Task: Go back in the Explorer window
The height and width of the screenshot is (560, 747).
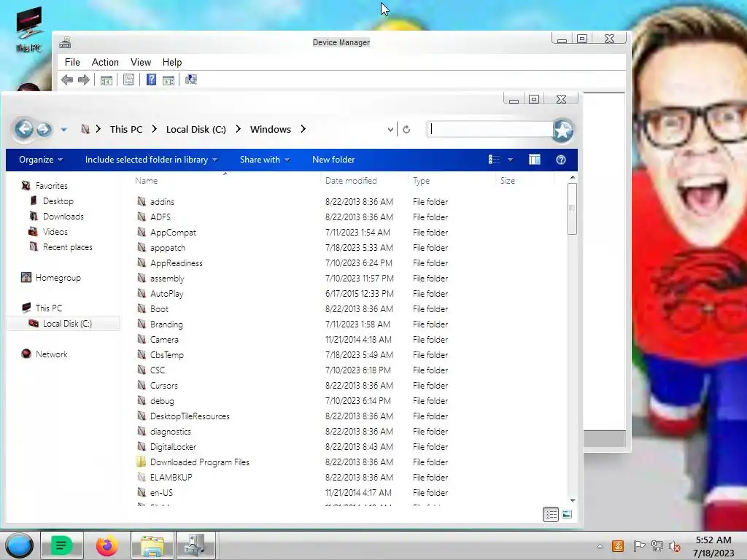Action: pyautogui.click(x=24, y=128)
